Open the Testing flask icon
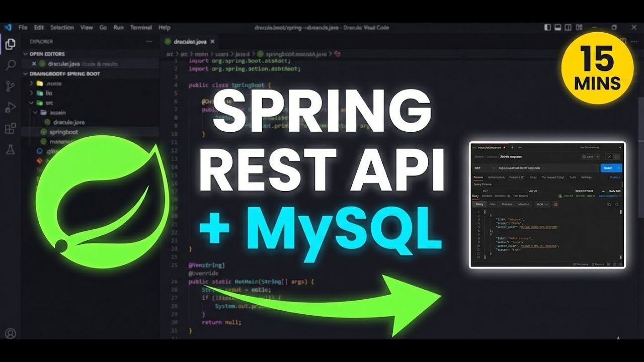The image size is (644, 362). 10,149
